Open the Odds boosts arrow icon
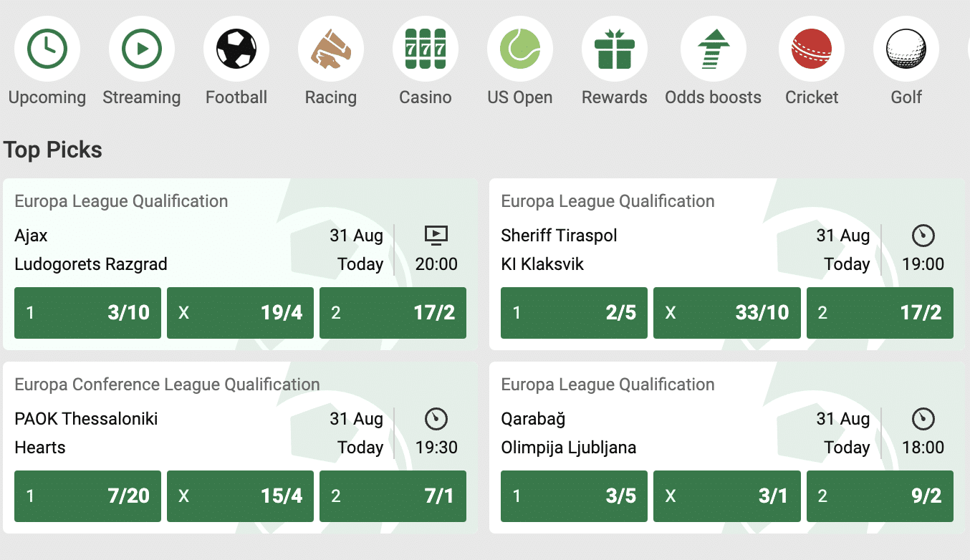 coord(714,49)
